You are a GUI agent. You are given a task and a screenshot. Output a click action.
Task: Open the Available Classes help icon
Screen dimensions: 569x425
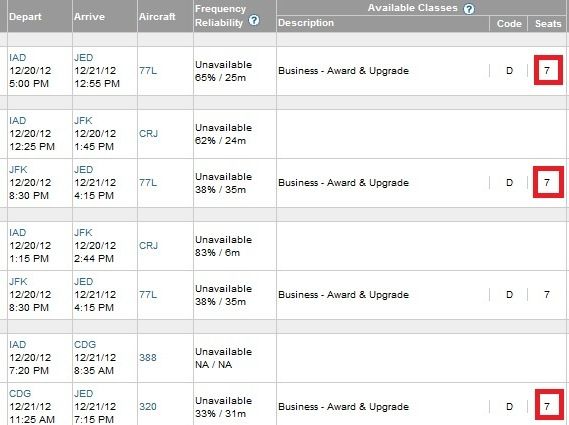point(469,9)
